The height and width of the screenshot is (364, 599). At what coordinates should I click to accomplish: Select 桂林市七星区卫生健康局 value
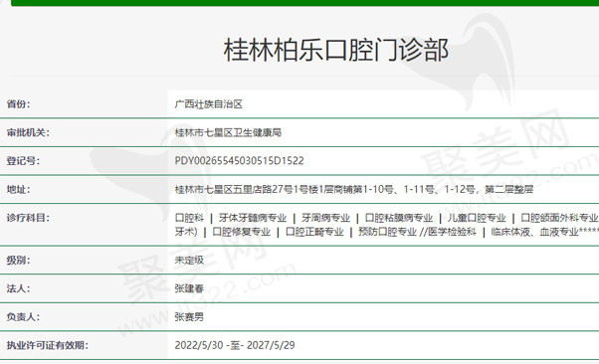(228, 132)
